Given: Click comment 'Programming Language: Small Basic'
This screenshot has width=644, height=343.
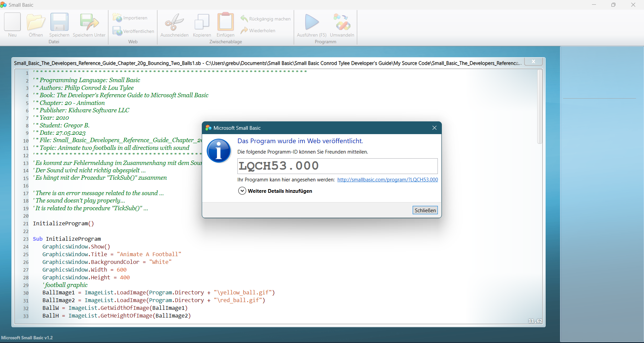Looking at the screenshot, I should pos(87,80).
